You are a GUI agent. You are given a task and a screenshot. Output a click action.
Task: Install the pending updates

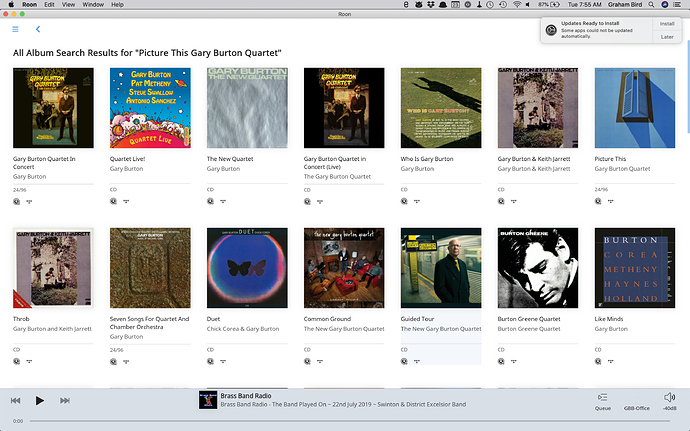667,23
